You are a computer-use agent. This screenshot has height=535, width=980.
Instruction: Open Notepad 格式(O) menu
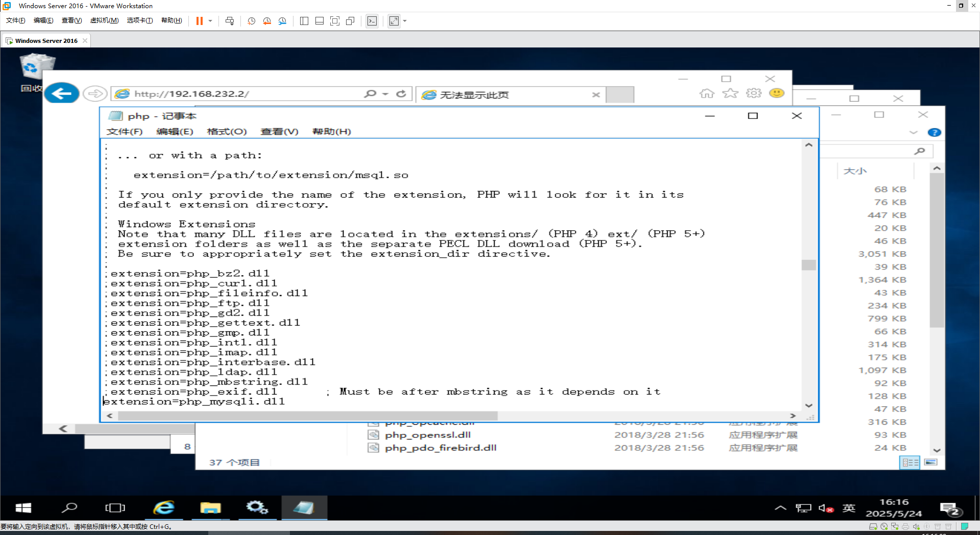[x=227, y=132]
